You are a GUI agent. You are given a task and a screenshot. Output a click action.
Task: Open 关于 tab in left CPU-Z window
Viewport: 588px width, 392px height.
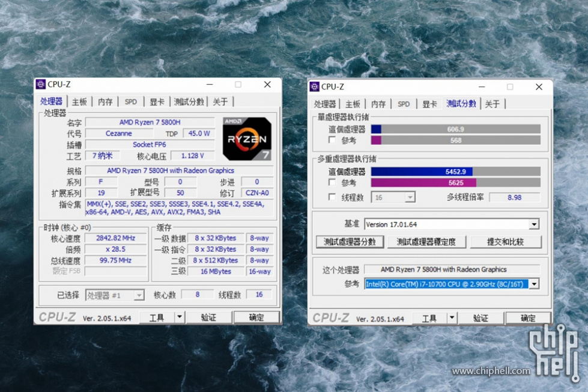click(x=220, y=102)
